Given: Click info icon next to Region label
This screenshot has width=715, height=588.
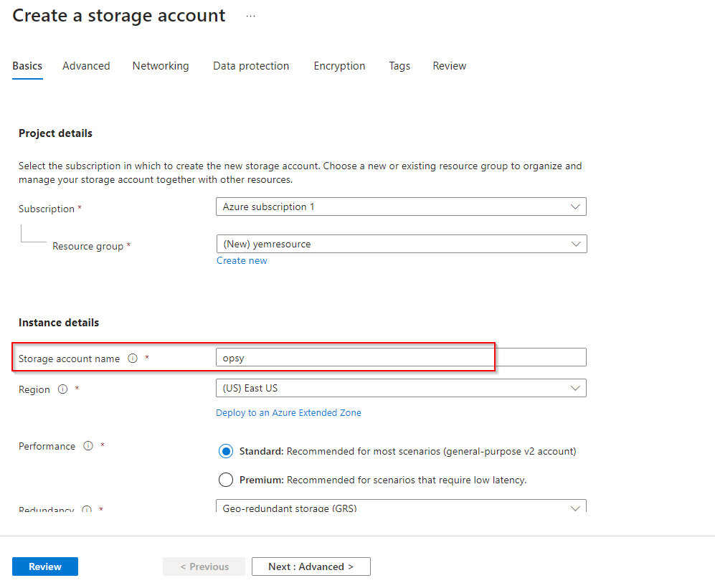Looking at the screenshot, I should (62, 389).
